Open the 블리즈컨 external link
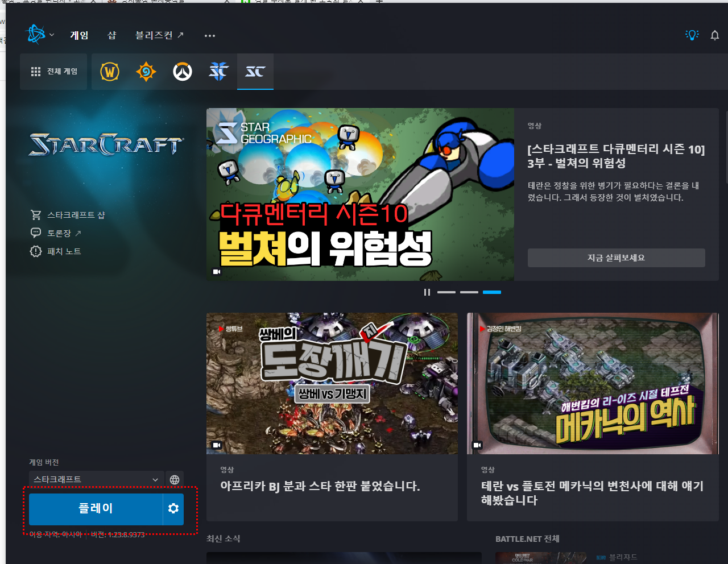 pos(159,35)
